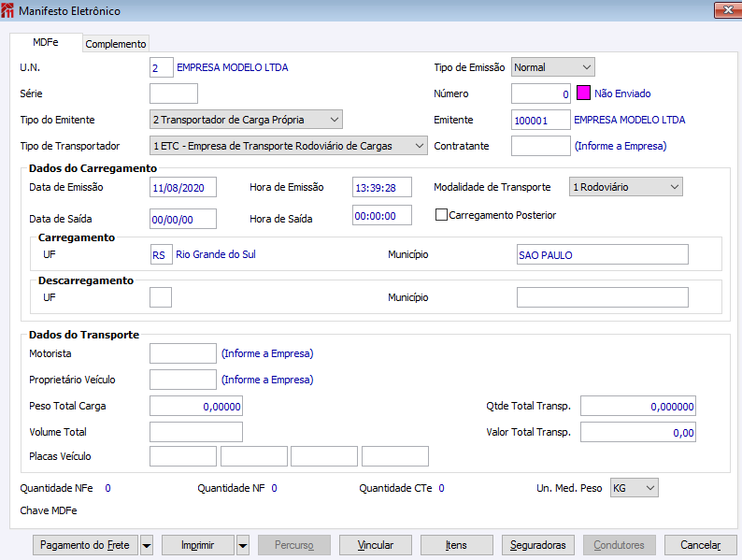Close the Manifesto Eletrônico window
This screenshot has height=560, width=742.
(x=727, y=11)
